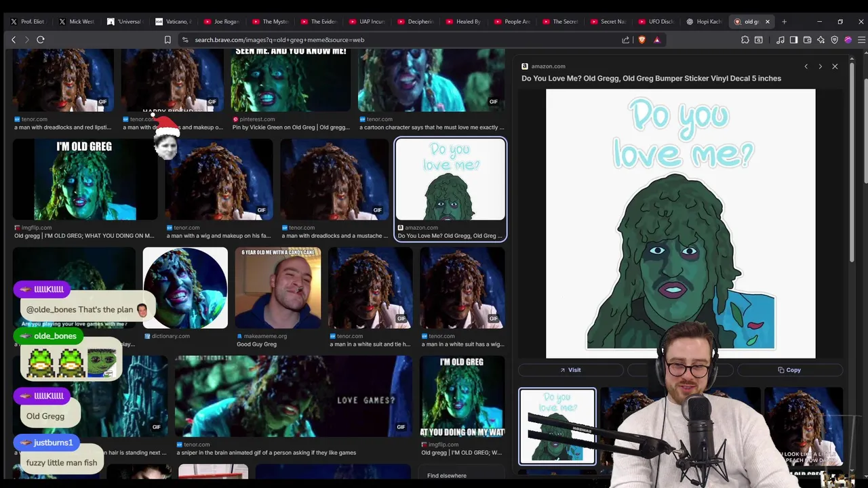Go back to the previous page
The height and width of the screenshot is (488, 868).
pyautogui.click(x=14, y=40)
